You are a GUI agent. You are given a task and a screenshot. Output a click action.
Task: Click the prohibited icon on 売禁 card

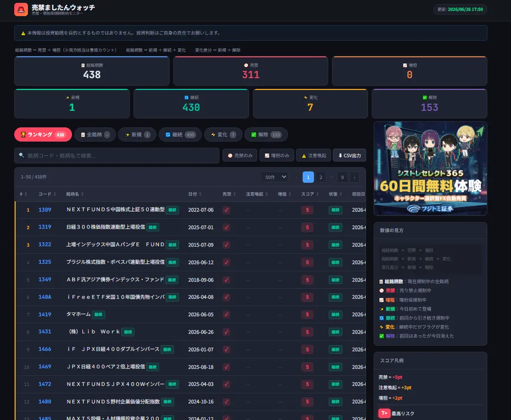(x=246, y=65)
